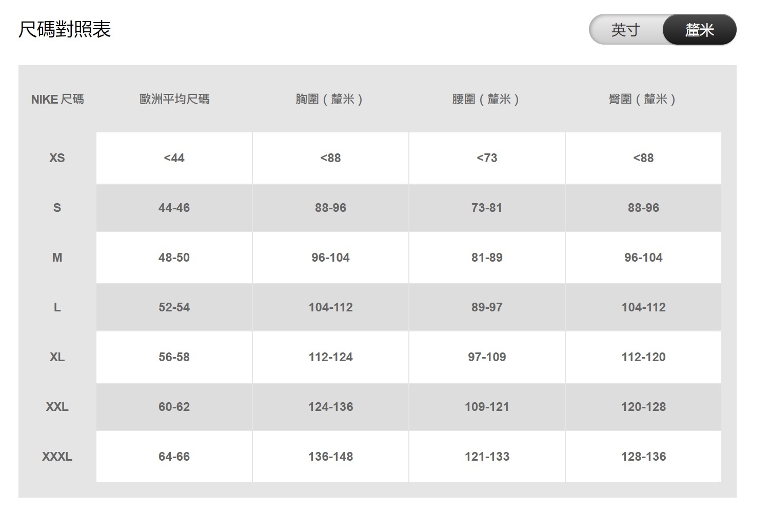Click the 48-50 European size cell
Viewport: 770px width, 532px height.
point(174,258)
